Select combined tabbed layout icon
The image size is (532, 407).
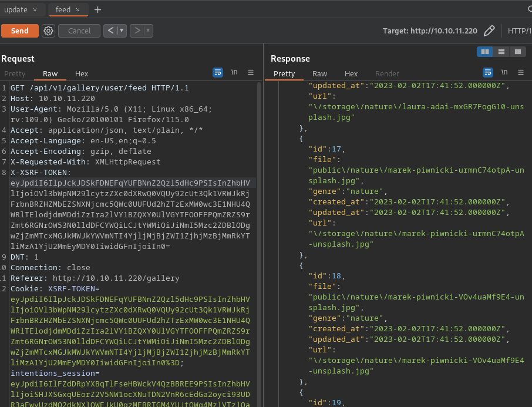(x=517, y=52)
